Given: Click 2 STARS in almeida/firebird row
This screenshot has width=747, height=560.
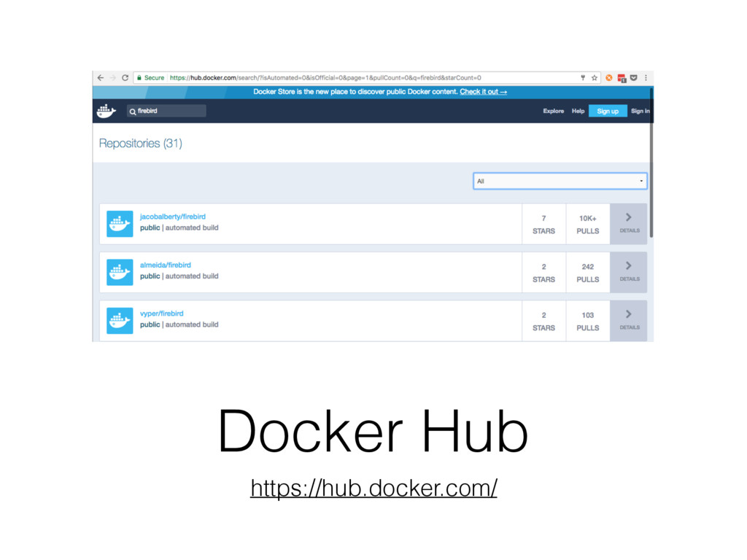Looking at the screenshot, I should click(x=543, y=273).
